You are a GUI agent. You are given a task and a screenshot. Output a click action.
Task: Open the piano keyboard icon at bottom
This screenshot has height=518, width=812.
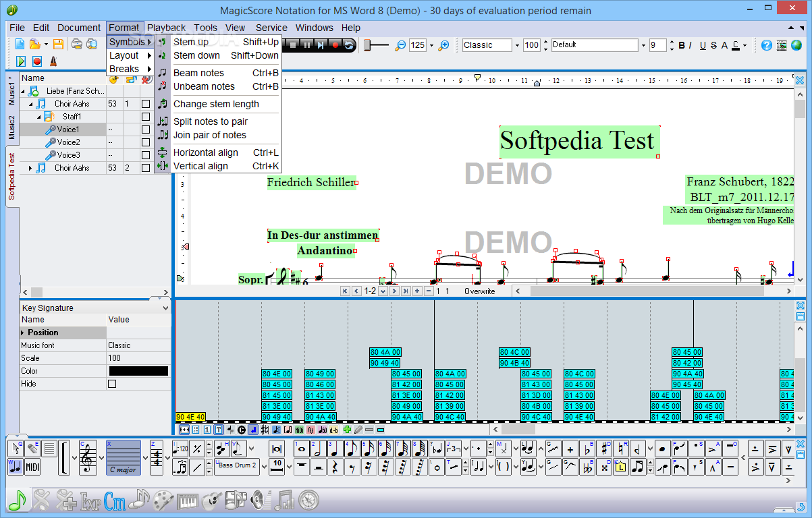point(188,500)
